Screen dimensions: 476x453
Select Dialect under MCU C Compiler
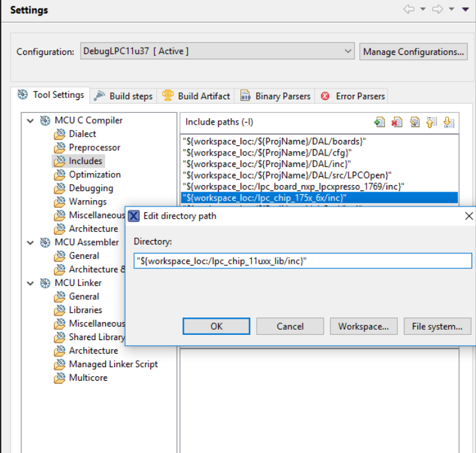pos(83,134)
